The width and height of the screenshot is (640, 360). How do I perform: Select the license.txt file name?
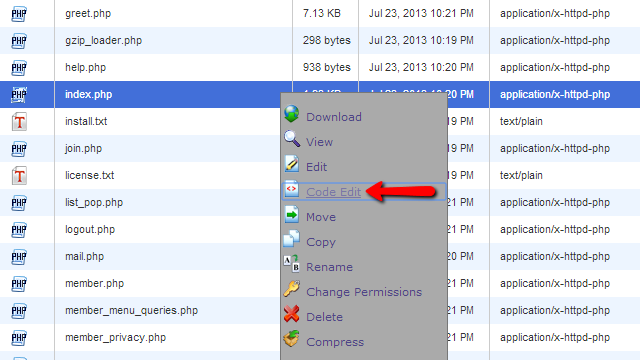[89, 175]
